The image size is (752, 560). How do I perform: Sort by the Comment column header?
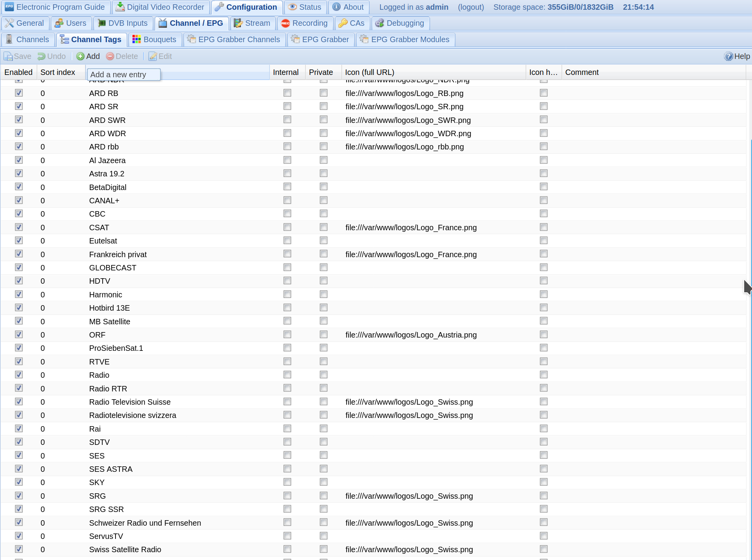pyautogui.click(x=654, y=72)
